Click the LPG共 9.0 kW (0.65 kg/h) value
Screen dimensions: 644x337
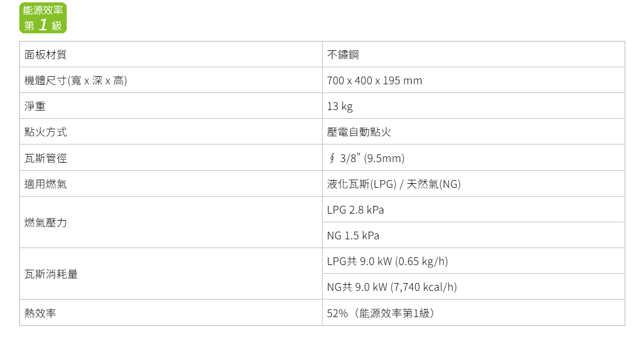[x=388, y=262]
